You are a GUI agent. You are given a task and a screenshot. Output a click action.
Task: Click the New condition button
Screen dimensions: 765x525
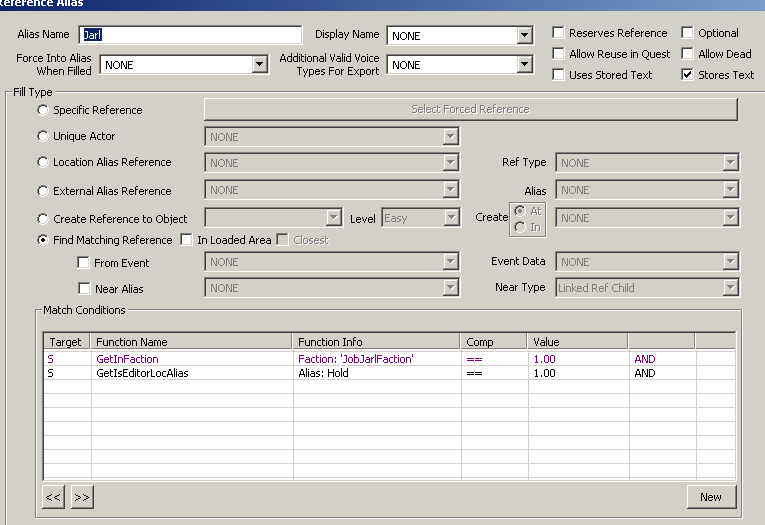(x=711, y=497)
